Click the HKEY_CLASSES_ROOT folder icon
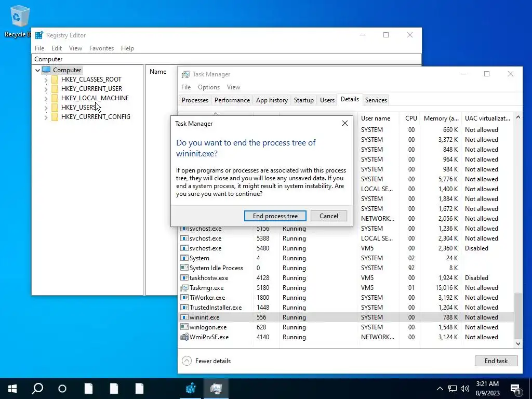The height and width of the screenshot is (399, 532). click(55, 79)
